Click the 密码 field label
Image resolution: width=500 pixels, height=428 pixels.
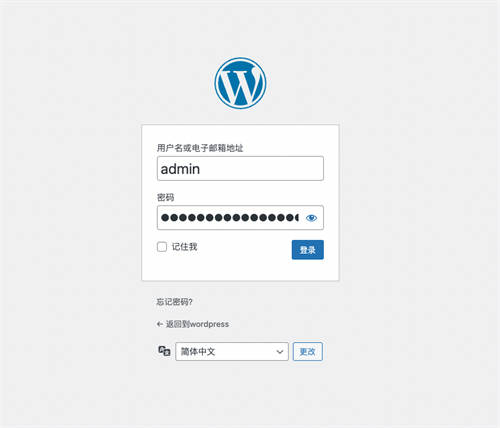[x=165, y=197]
